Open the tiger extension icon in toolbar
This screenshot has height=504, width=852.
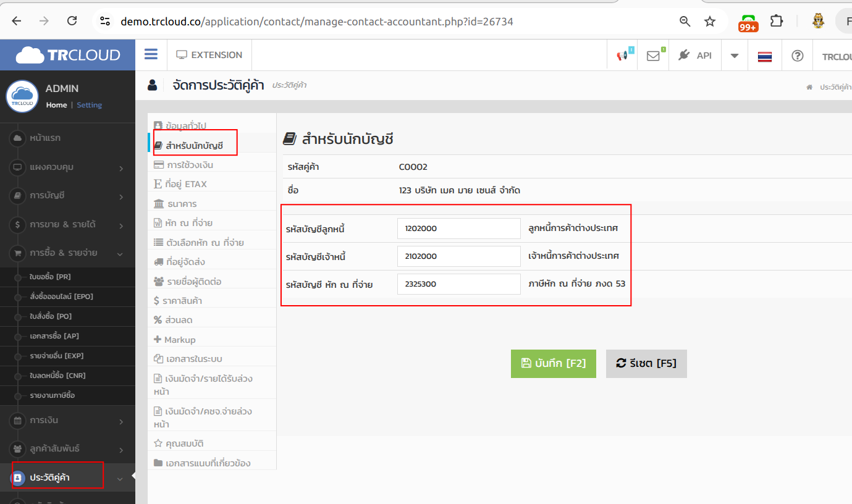coord(819,21)
